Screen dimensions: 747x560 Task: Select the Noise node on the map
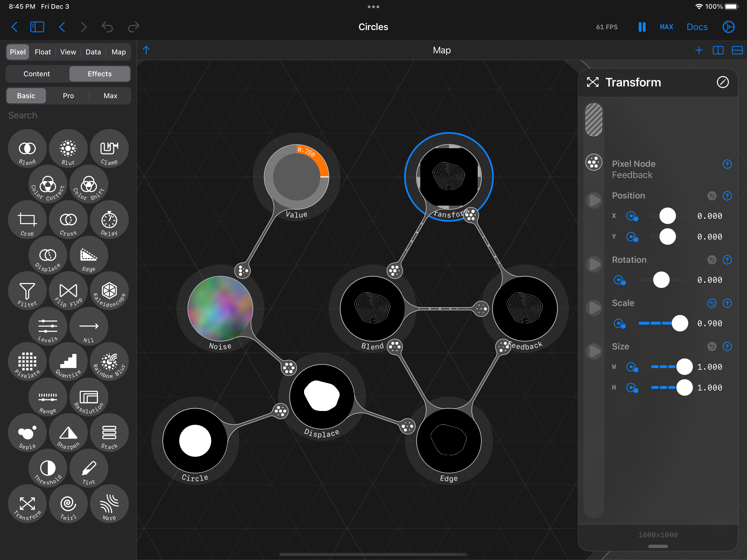click(220, 308)
